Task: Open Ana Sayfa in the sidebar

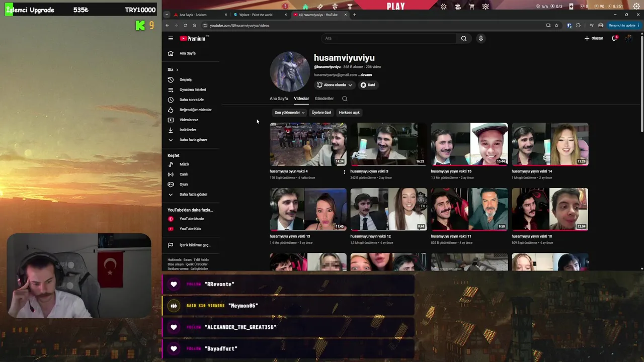Action: (x=191, y=53)
